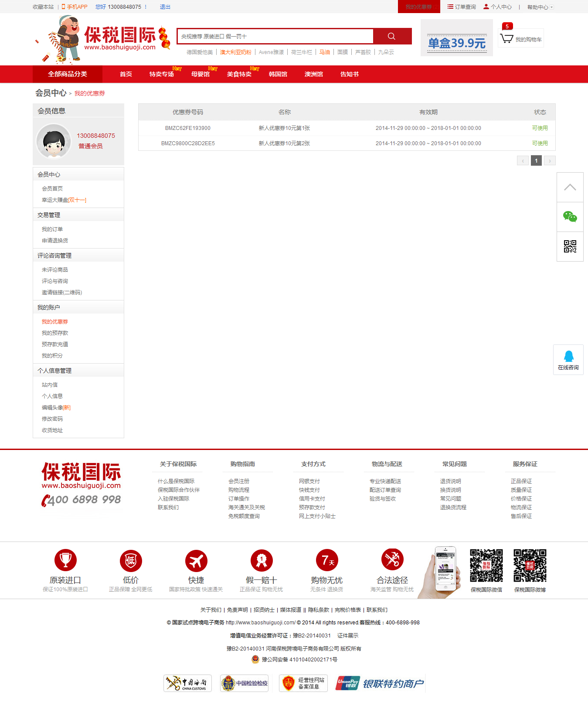Open order inquiry list icon
The image size is (588, 719).
[x=450, y=7]
